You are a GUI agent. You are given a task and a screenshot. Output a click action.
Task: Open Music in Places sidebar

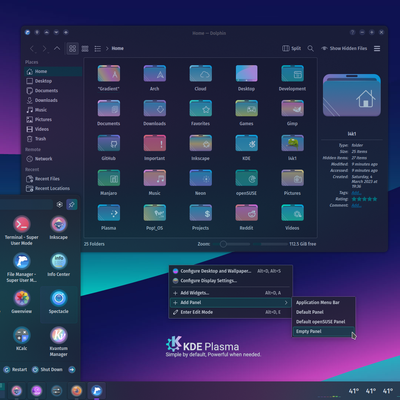coord(53,110)
